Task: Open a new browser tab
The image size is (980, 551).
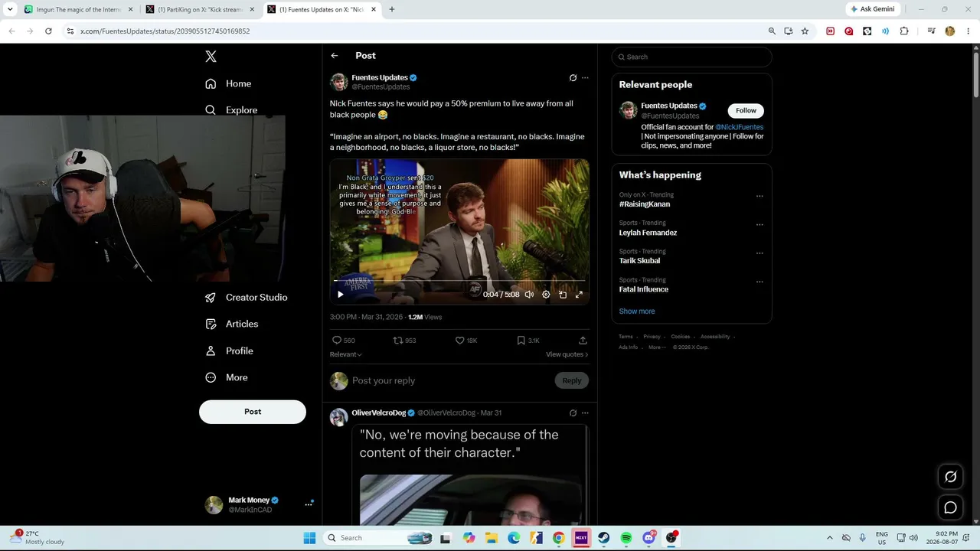Action: 392,9
